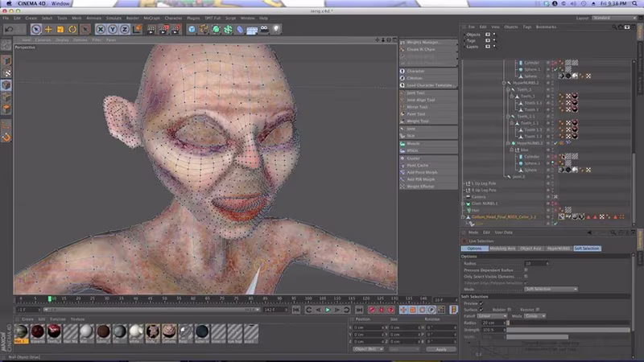This screenshot has width=644, height=362.
Task: Open the Window item in macOS menu bar
Action: [60, 3]
